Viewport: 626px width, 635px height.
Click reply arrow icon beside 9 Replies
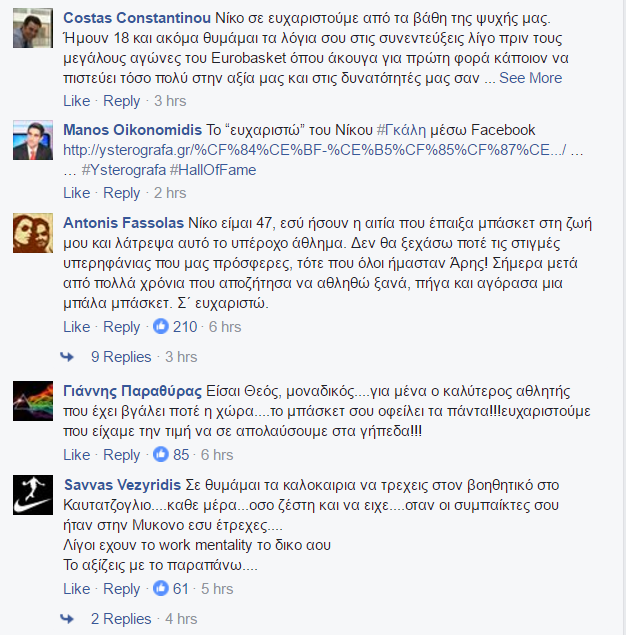(x=67, y=357)
